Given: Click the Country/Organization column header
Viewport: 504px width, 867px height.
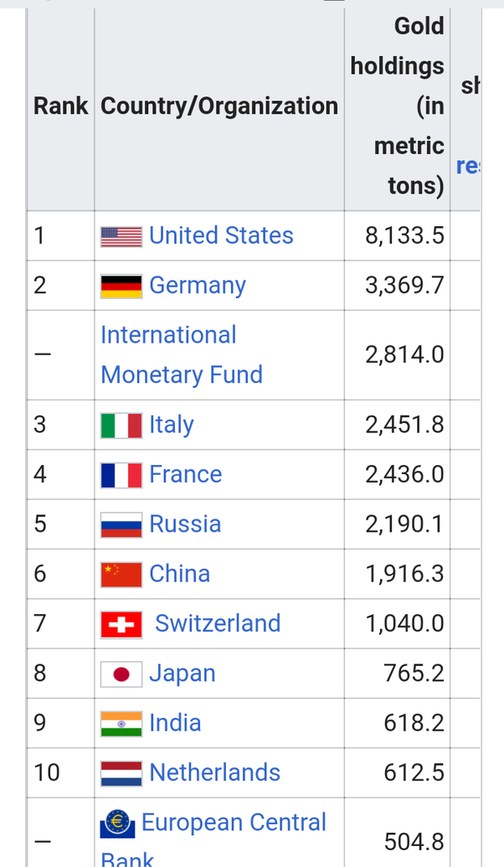Looking at the screenshot, I should [219, 106].
